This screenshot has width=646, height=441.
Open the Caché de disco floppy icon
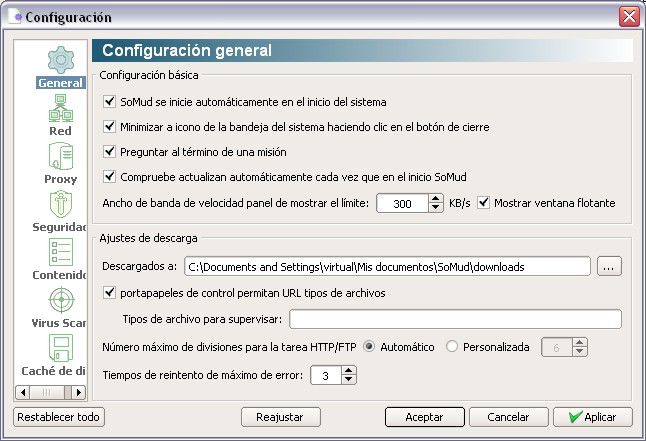tap(61, 348)
